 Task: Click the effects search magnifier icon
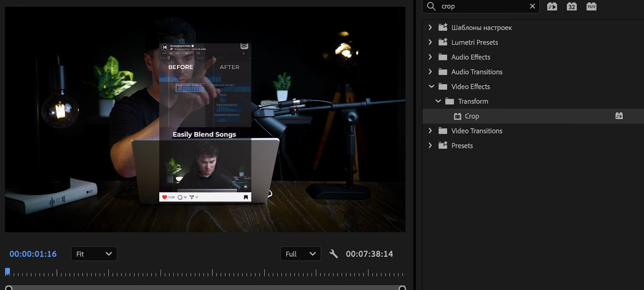pyautogui.click(x=431, y=6)
